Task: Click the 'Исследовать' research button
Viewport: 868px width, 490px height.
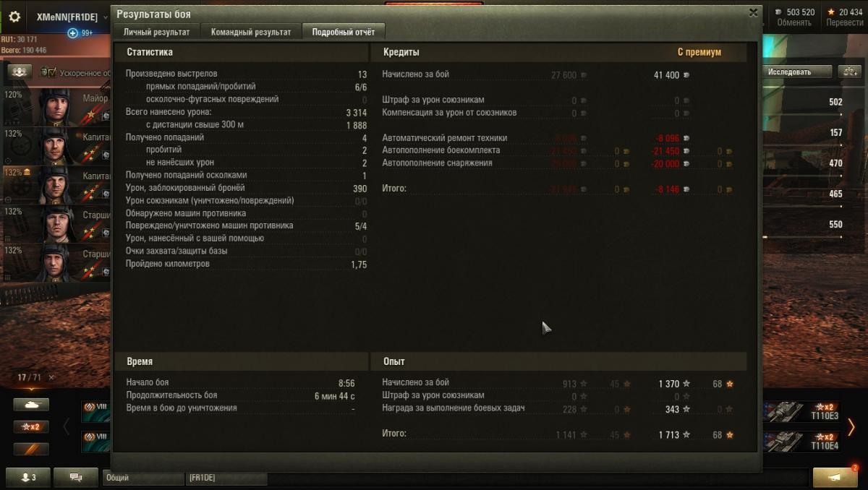Action: (789, 72)
